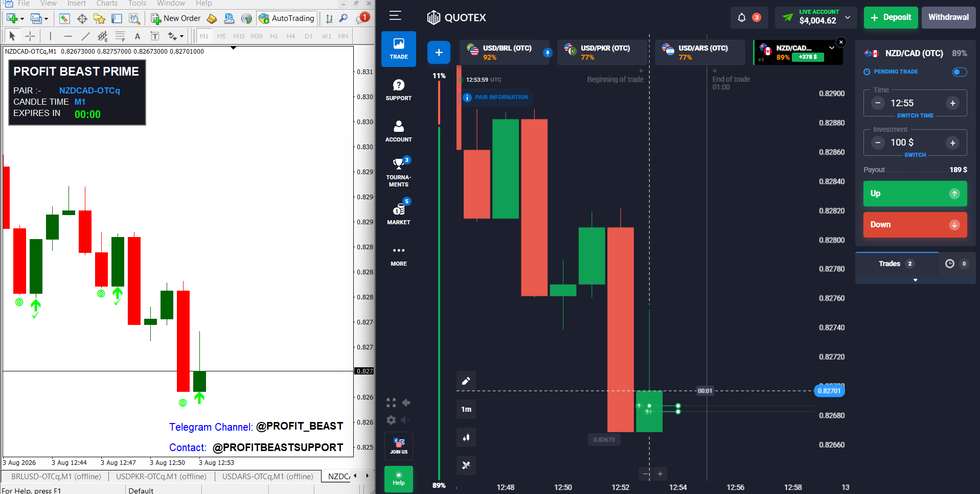The image size is (980, 494).
Task: Open the profiles dropdown arrow
Action: coord(46,19)
